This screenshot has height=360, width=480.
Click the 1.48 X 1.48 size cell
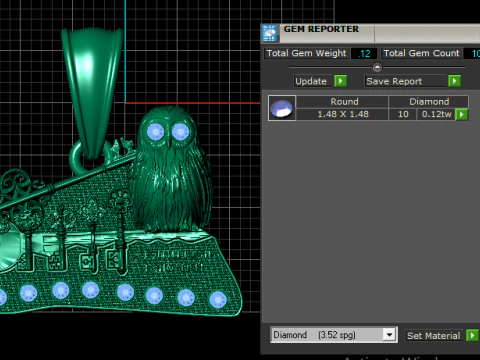342,114
